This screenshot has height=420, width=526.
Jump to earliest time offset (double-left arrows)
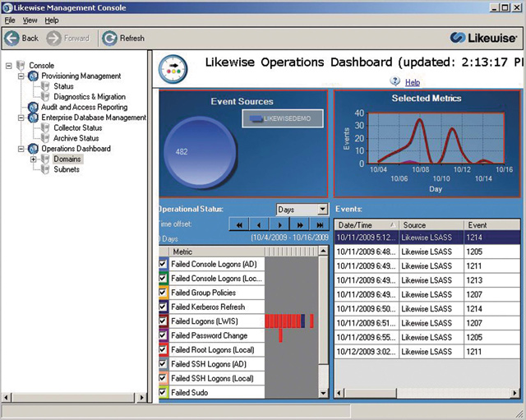coord(239,224)
